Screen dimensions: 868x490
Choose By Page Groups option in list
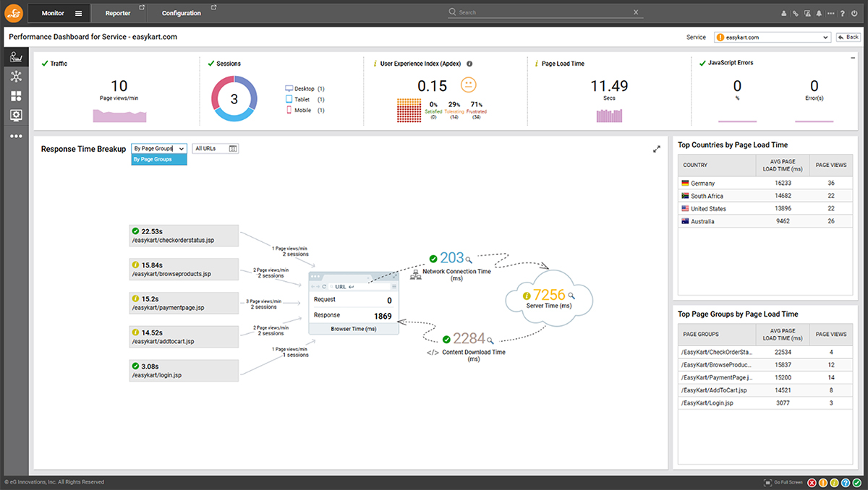[159, 159]
